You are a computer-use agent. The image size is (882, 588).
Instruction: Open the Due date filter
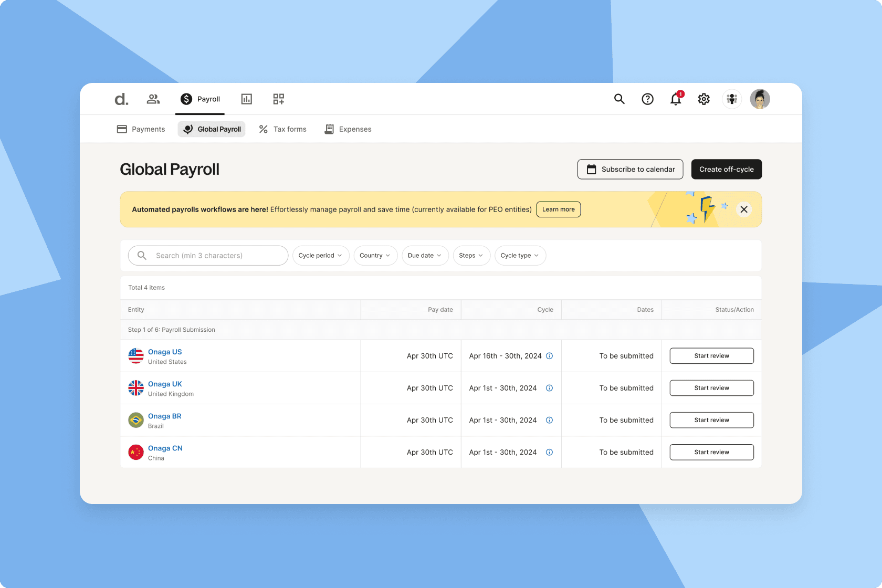click(x=425, y=256)
